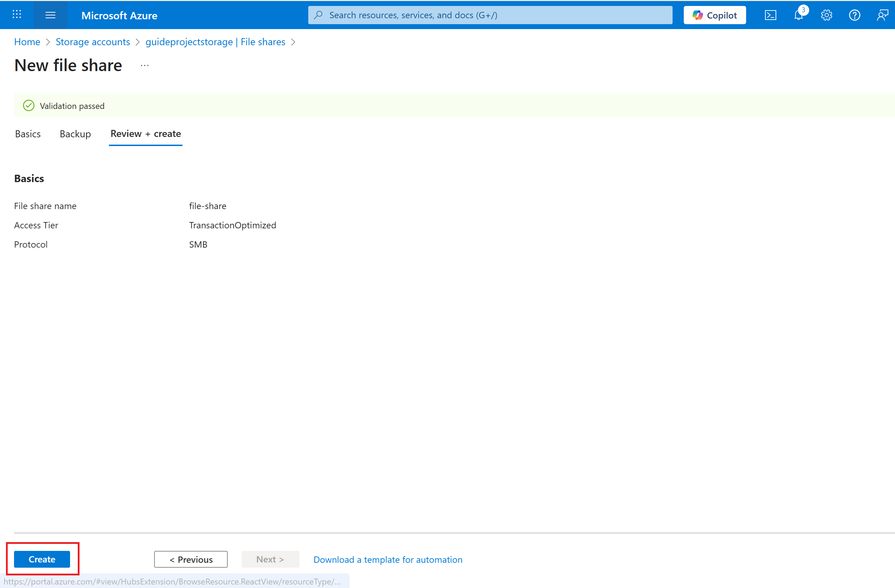Go to Home breadcrumb
895x588 pixels.
27,42
